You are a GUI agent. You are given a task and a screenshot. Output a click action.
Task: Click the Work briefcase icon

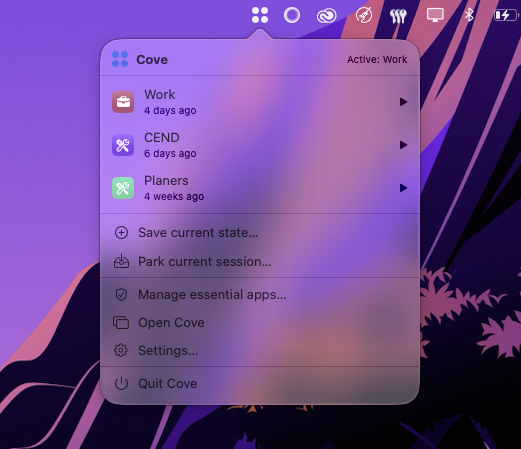pyautogui.click(x=123, y=102)
